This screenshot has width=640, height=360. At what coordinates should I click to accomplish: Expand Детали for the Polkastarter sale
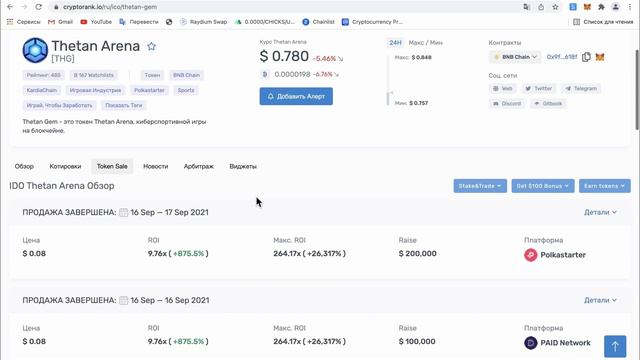click(x=600, y=212)
